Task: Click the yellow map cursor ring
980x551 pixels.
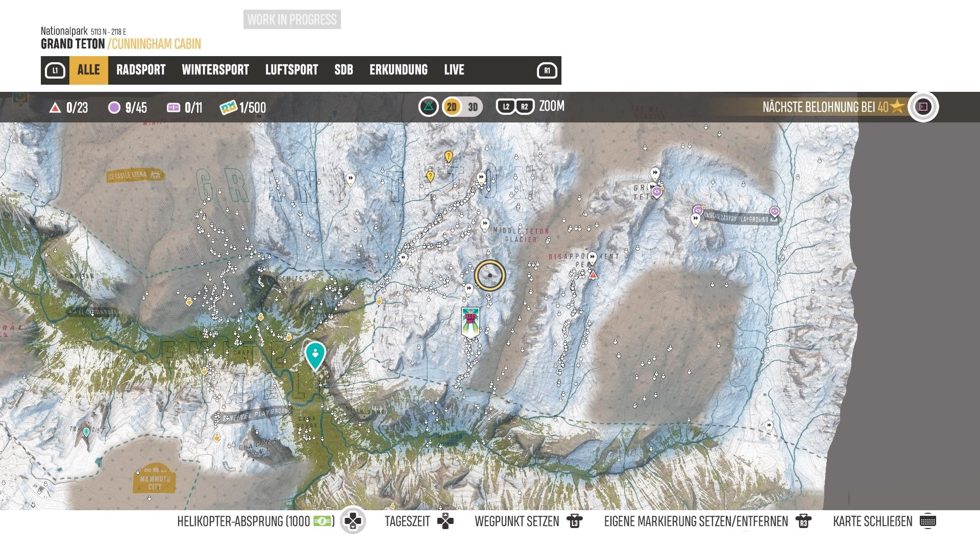Action: 490,275
